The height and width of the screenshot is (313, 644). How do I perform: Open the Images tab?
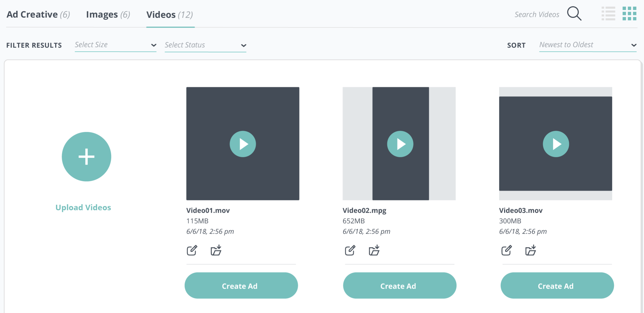108,15
